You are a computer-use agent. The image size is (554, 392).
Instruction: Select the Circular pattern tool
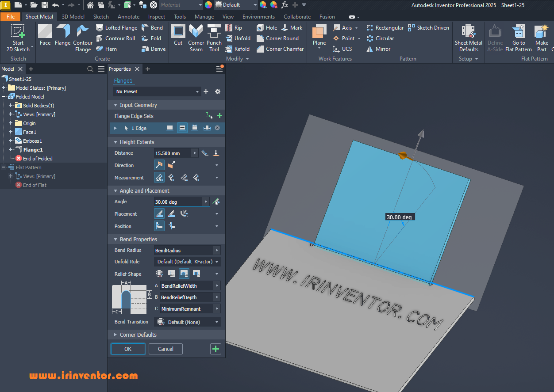pyautogui.click(x=380, y=38)
